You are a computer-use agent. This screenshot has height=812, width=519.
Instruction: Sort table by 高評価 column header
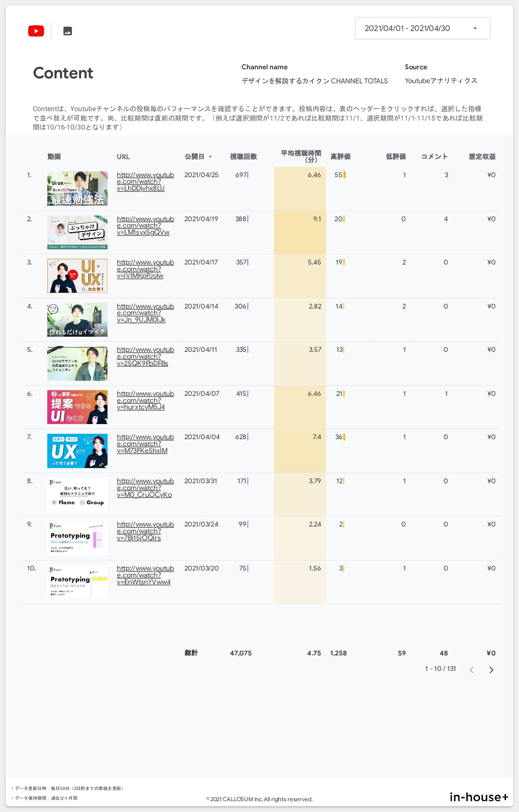point(340,157)
